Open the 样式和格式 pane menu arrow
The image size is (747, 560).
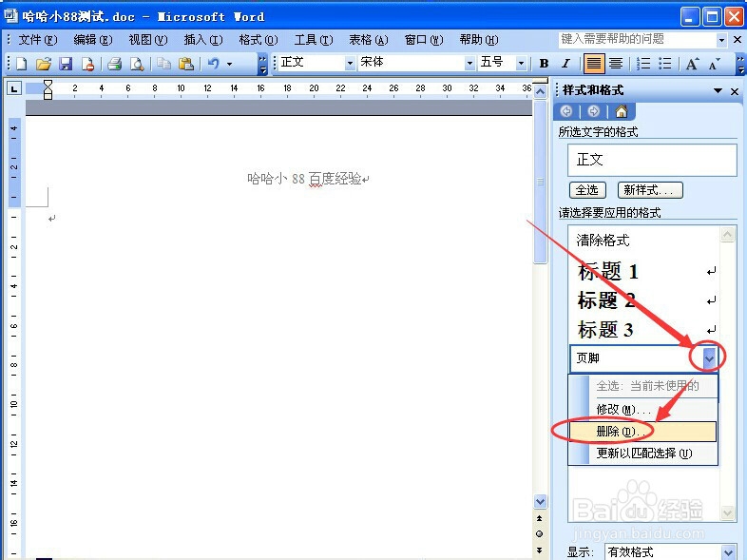click(x=718, y=90)
